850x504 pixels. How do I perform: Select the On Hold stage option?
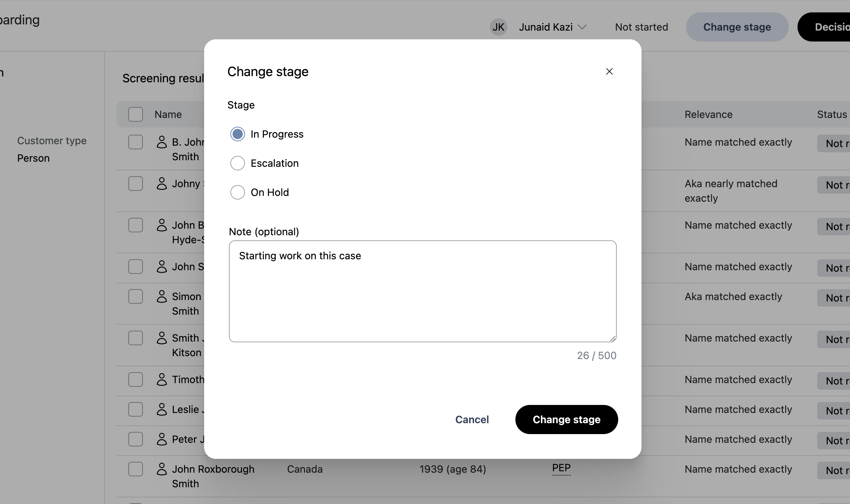[x=238, y=192]
